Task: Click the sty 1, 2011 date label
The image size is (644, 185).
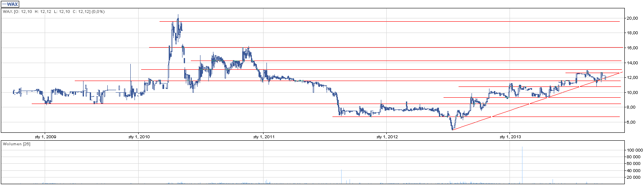Action: click(264, 137)
